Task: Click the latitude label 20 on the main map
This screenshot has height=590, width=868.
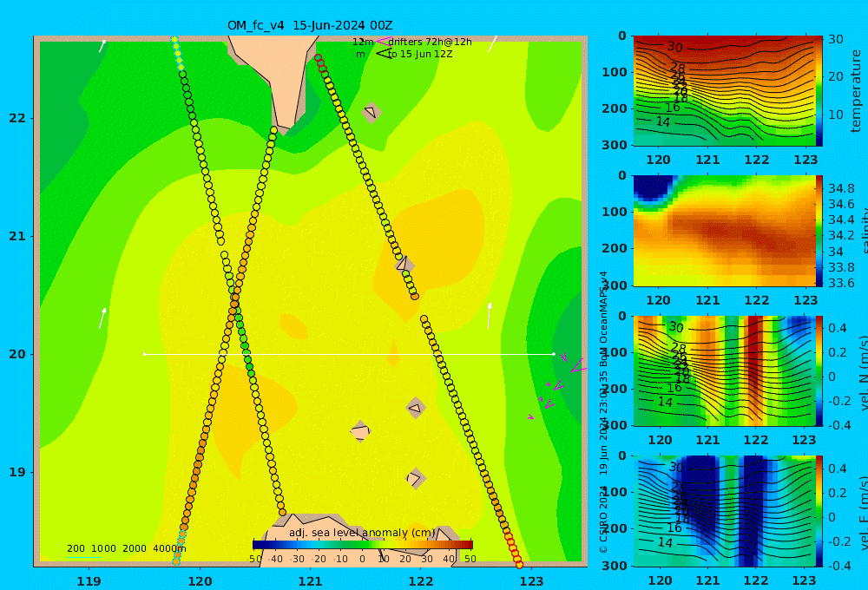Action: pos(17,354)
